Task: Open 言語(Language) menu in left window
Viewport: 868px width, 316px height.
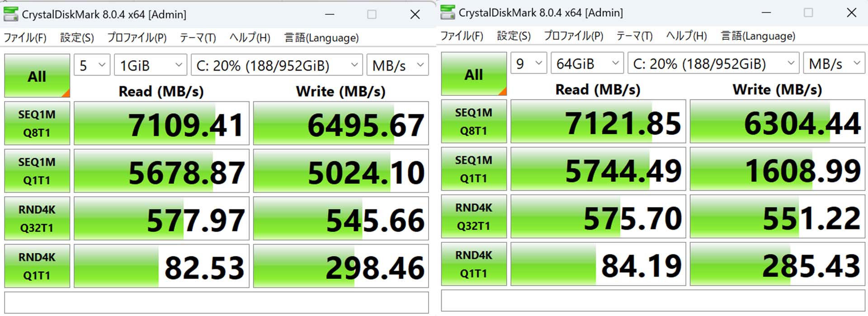Action: [x=321, y=38]
